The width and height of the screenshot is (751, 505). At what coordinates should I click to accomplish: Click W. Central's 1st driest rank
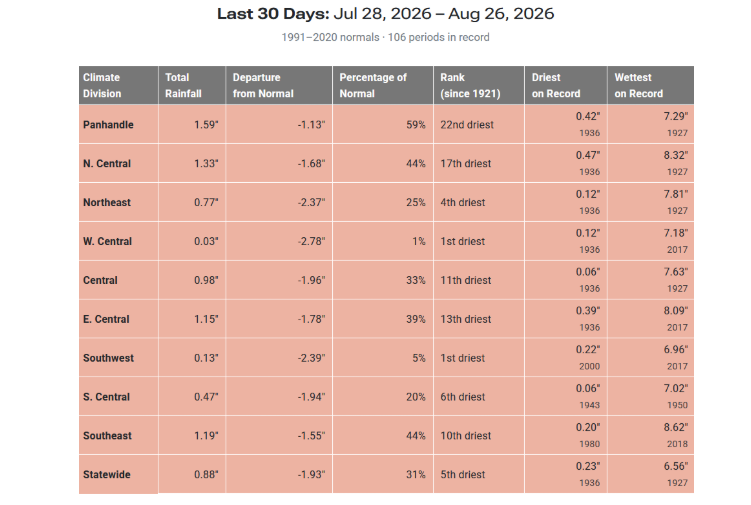tap(463, 241)
